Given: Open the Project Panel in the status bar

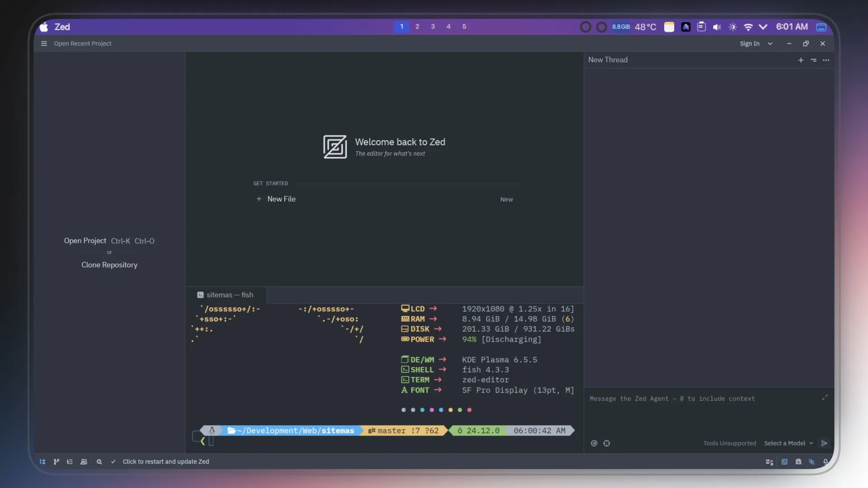Looking at the screenshot, I should click(42, 462).
